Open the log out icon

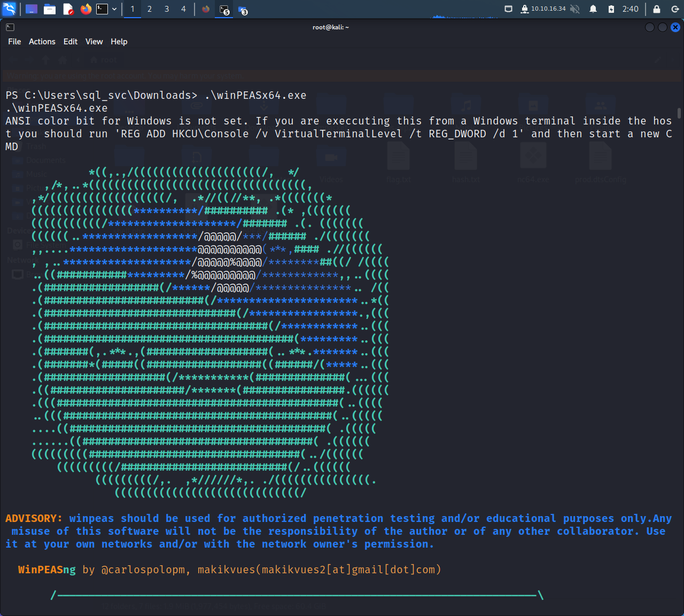point(675,9)
